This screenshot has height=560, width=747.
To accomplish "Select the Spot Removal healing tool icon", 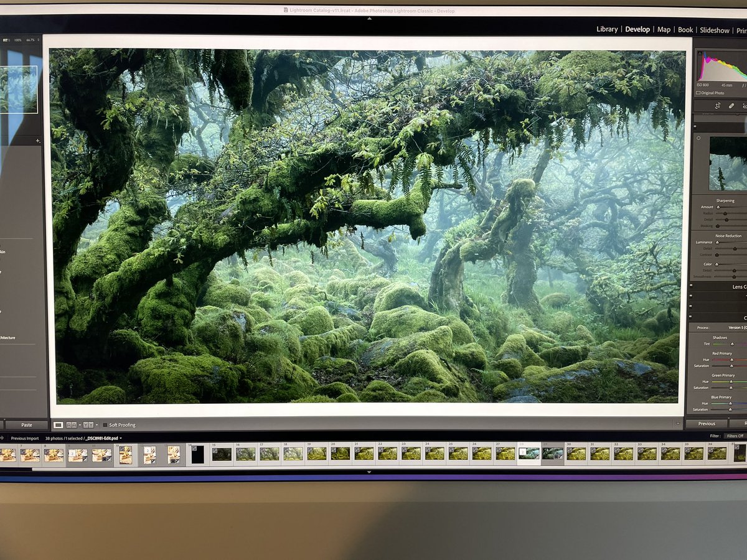I will point(731,106).
